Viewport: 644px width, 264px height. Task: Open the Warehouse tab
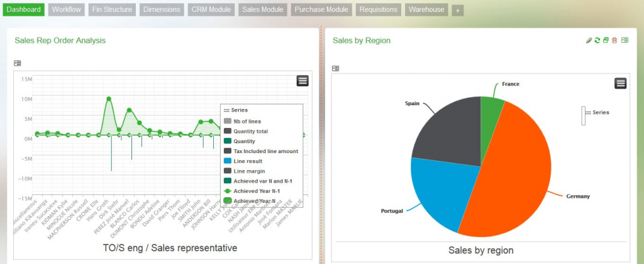pos(426,10)
